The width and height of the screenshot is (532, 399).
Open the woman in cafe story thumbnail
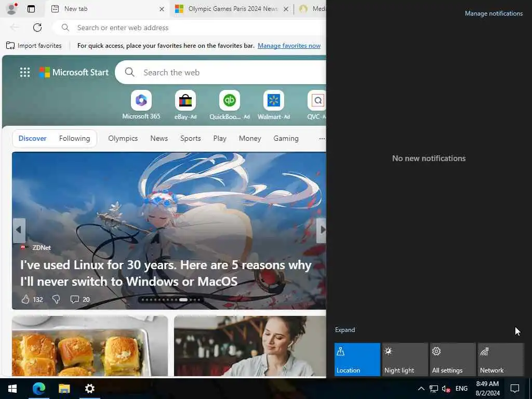250,346
